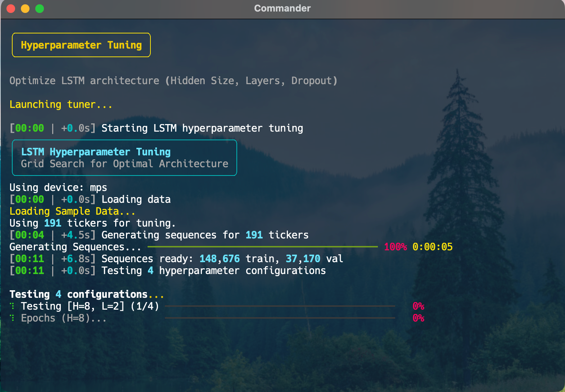Screen dimensions: 565x392
Task: Select the "Optimize LSTM architecture" description line
Action: [173, 81]
